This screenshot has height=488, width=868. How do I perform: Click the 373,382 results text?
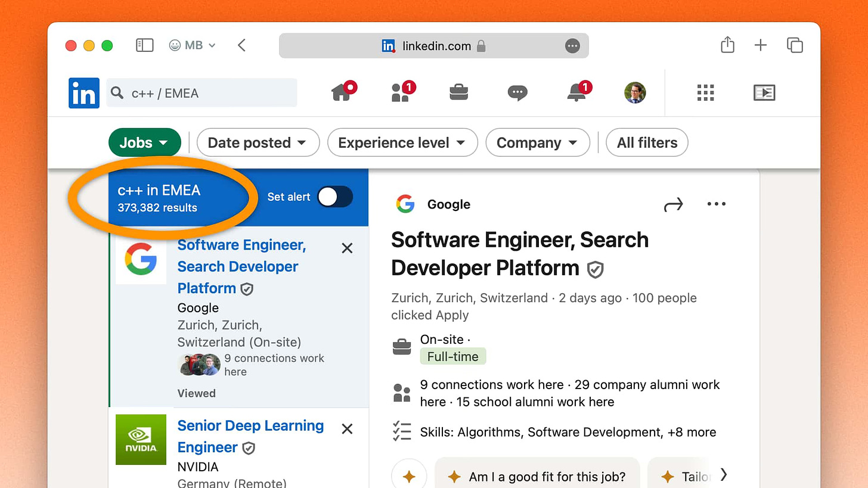point(157,208)
